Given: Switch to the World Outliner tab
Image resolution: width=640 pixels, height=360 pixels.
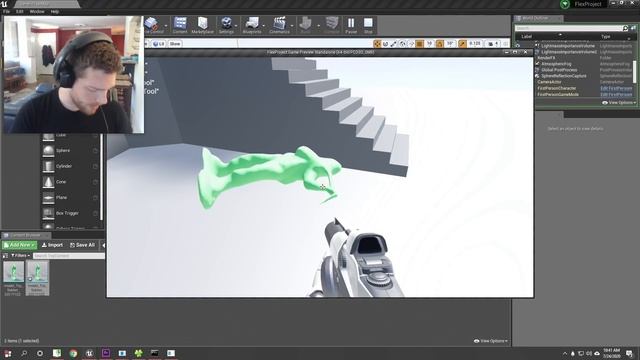Looking at the screenshot, I should click(538, 18).
